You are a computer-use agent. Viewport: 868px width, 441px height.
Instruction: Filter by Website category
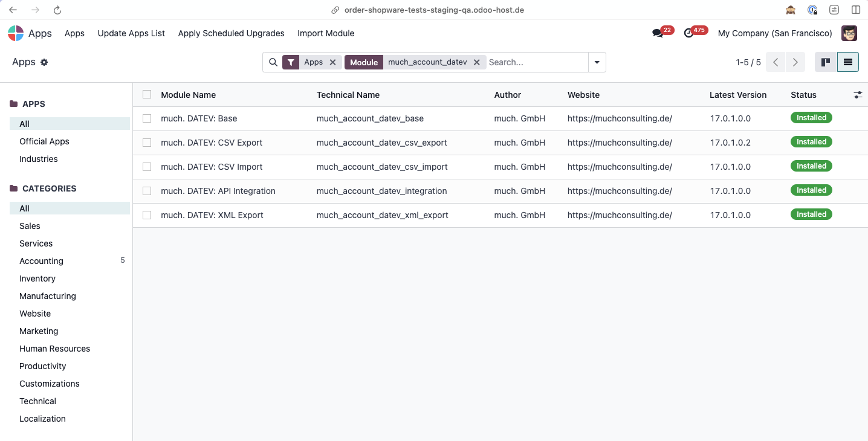70,314
